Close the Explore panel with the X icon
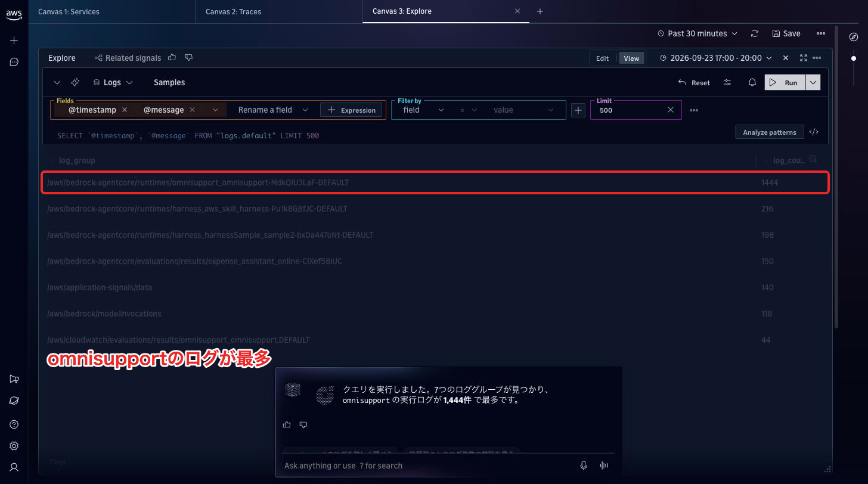868x484 pixels. [x=786, y=58]
